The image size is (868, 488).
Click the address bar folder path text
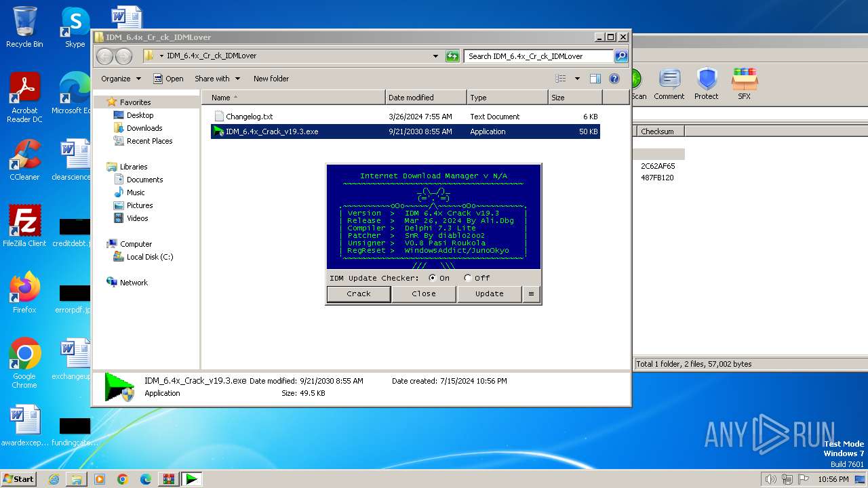click(x=212, y=56)
